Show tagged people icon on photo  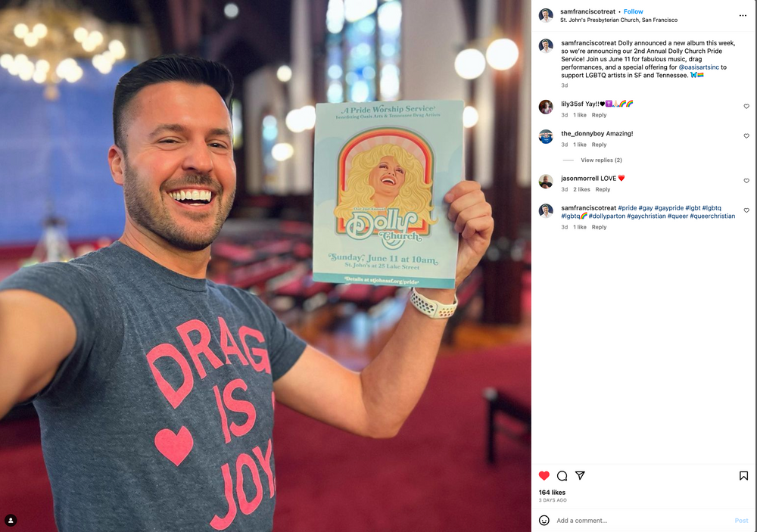(x=11, y=521)
